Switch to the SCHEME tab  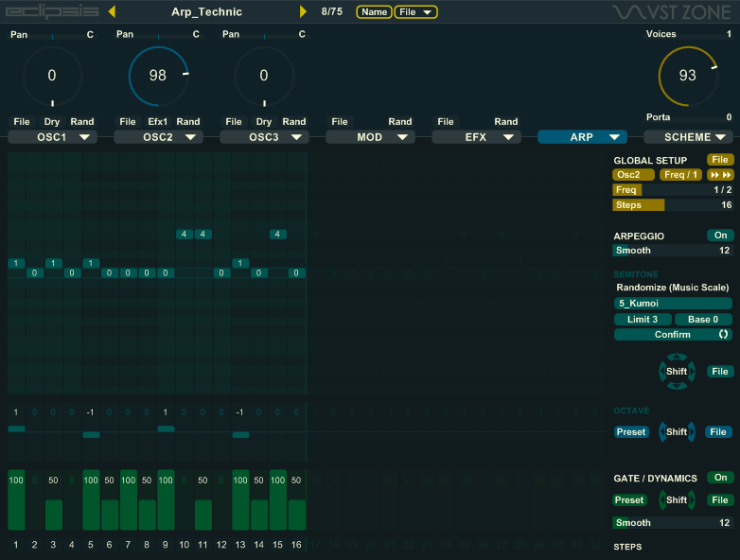[x=688, y=137]
